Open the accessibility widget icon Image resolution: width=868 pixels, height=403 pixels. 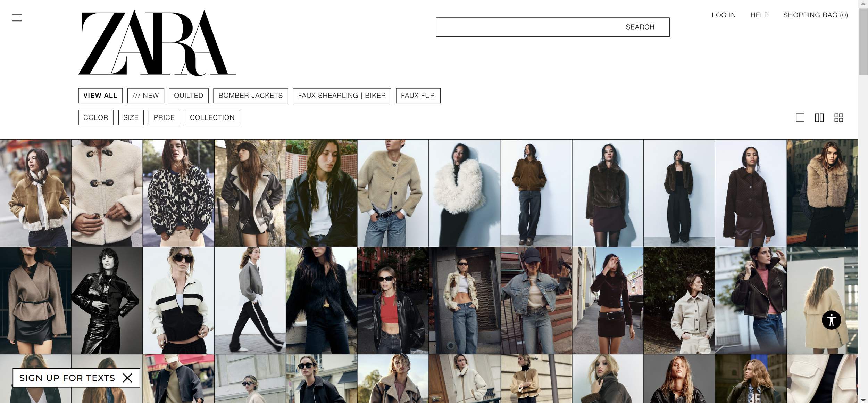point(831,320)
